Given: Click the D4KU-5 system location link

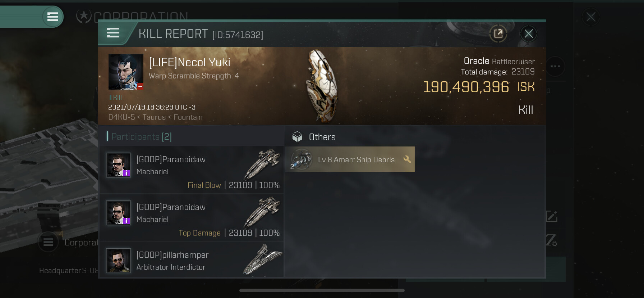Looking at the screenshot, I should click(x=121, y=117).
